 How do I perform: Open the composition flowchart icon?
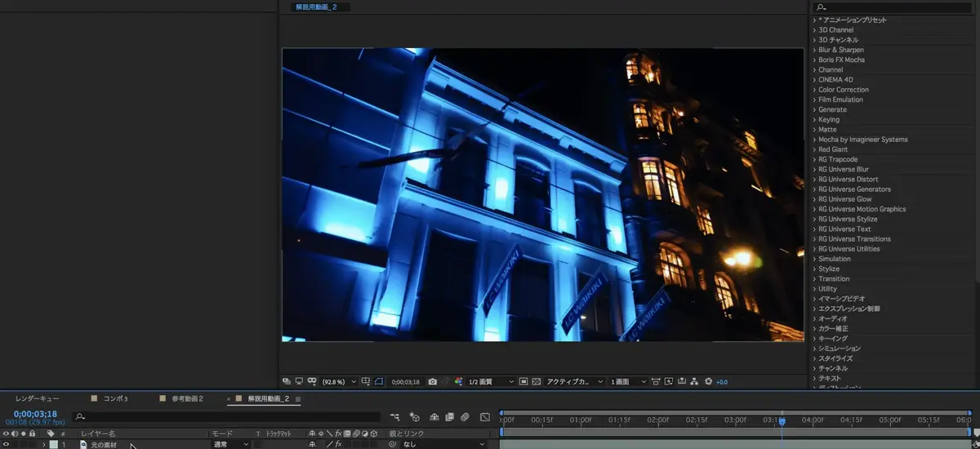[694, 382]
